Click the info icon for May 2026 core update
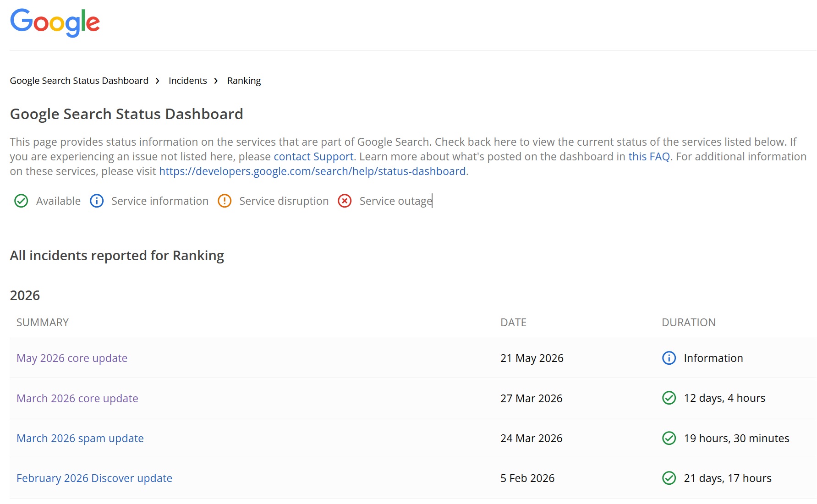 click(x=669, y=358)
